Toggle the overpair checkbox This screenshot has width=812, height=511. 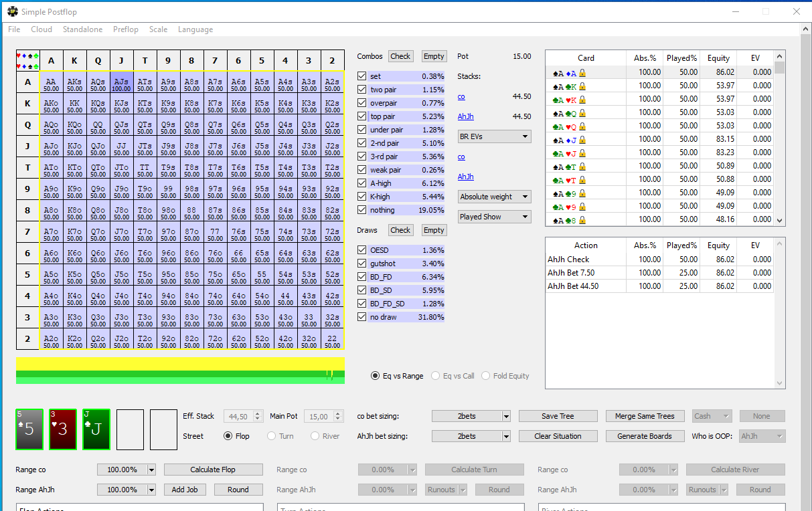(x=362, y=103)
